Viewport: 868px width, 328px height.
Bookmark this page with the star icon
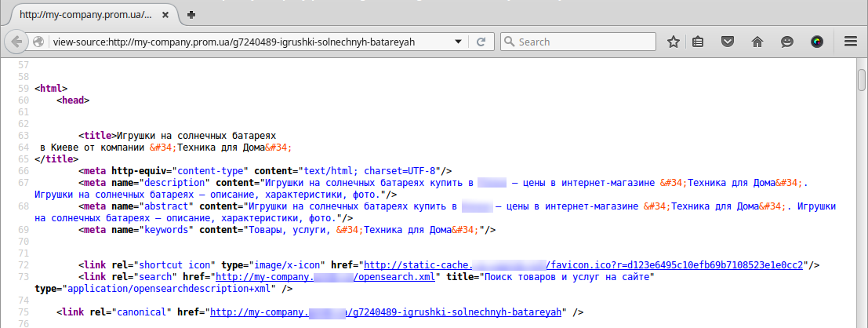(673, 42)
